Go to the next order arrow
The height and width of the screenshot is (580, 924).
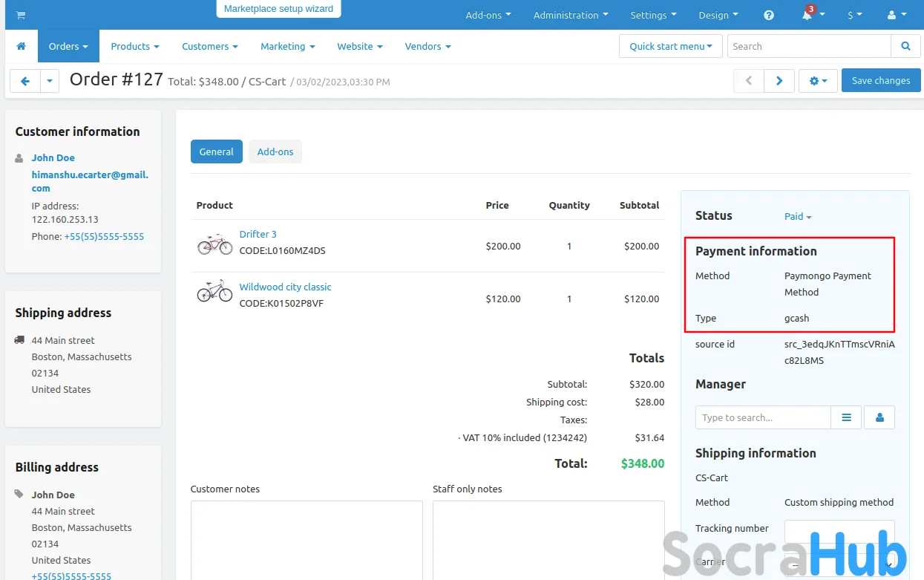coord(779,81)
